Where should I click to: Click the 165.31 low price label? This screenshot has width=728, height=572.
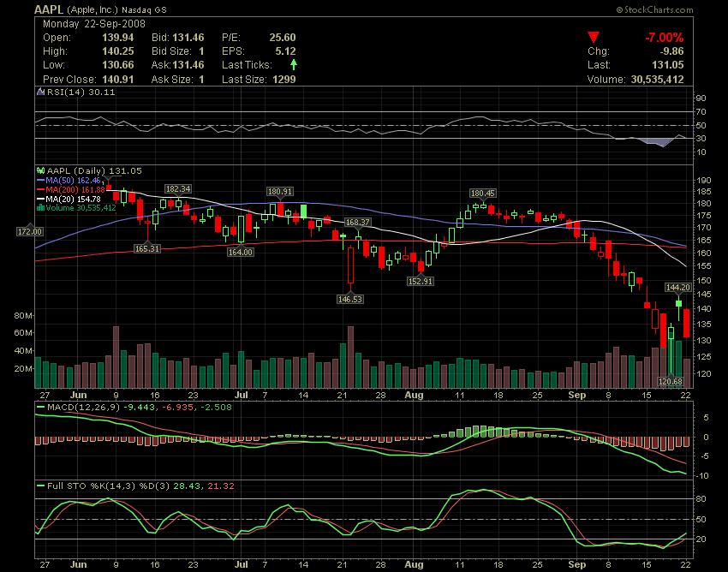(147, 249)
